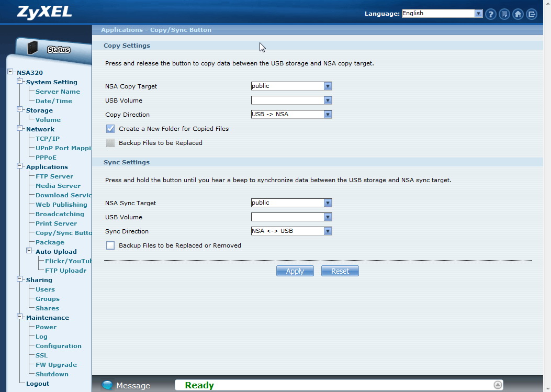Go to Home via house icon
Image resolution: width=551 pixels, height=392 pixels.
(518, 15)
